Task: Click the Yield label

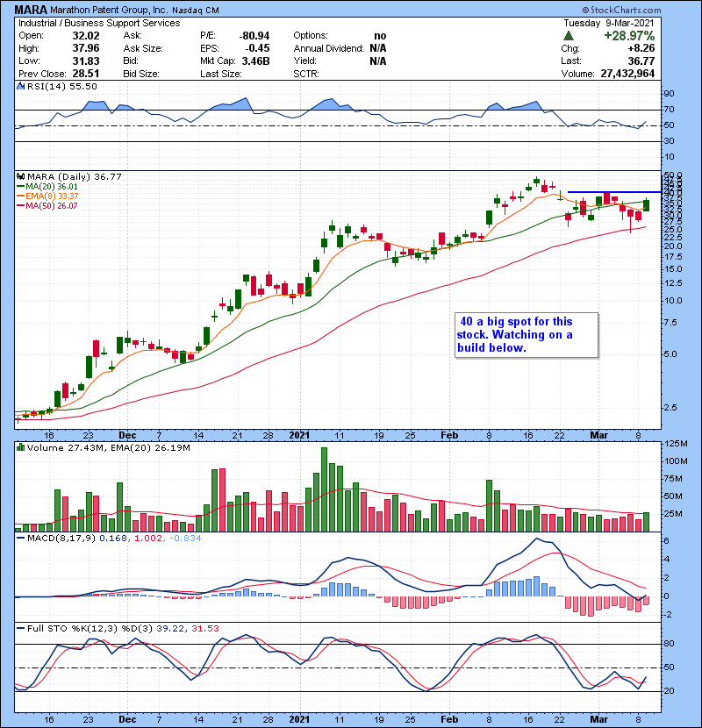Action: pos(304,61)
